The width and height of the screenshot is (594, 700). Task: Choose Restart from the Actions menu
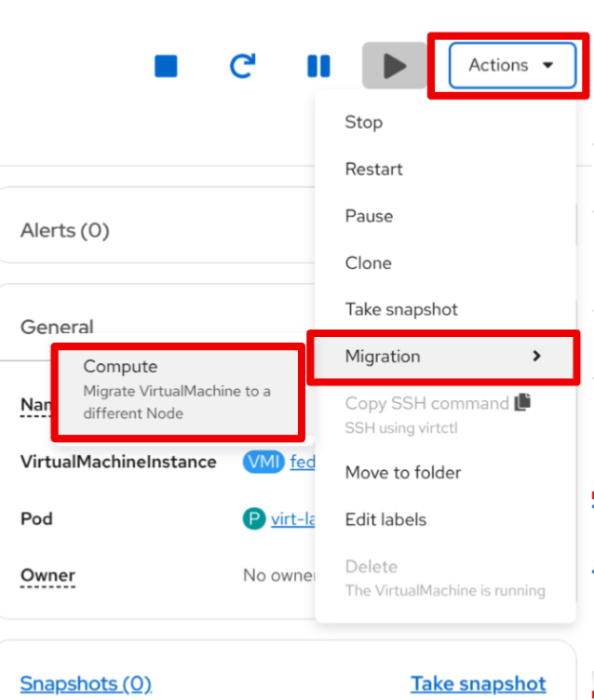point(373,169)
